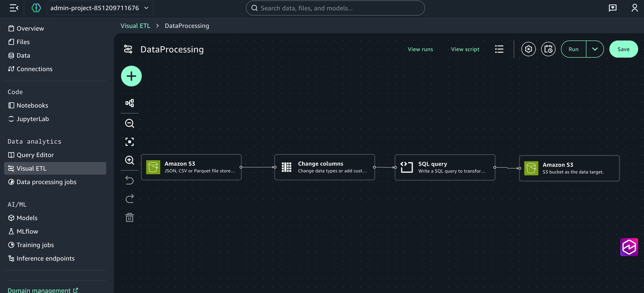Click the Change columns node input port
The height and width of the screenshot is (293, 644).
275,167
